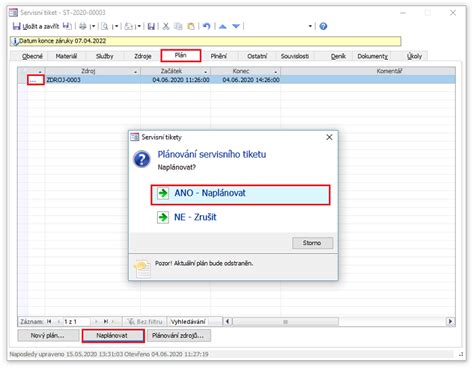Close the Servisní tikety dialog
Image resolution: width=474 pixels, height=369 pixels.
329,137
